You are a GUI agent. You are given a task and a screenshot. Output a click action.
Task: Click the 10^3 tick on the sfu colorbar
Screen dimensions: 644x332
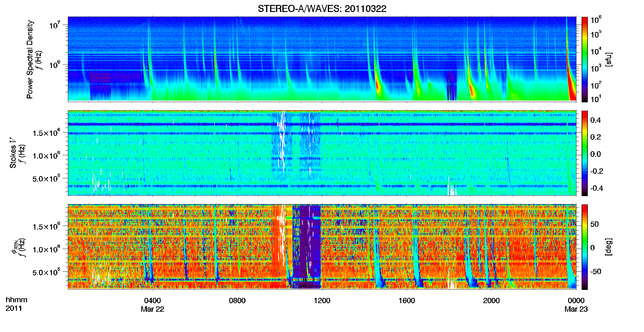pos(596,68)
